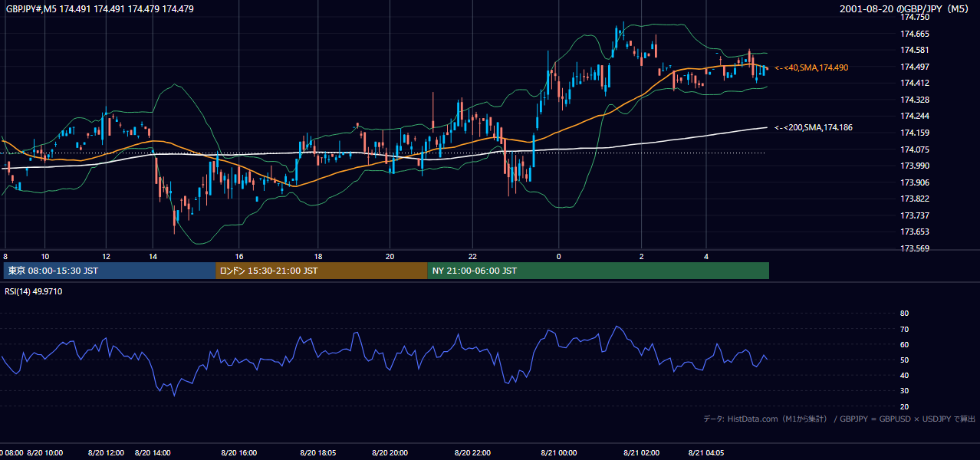Screen dimensions: 980x460
Task: Click the ロンドン 15:30-21:00 JST session bar
Action: click(x=321, y=271)
